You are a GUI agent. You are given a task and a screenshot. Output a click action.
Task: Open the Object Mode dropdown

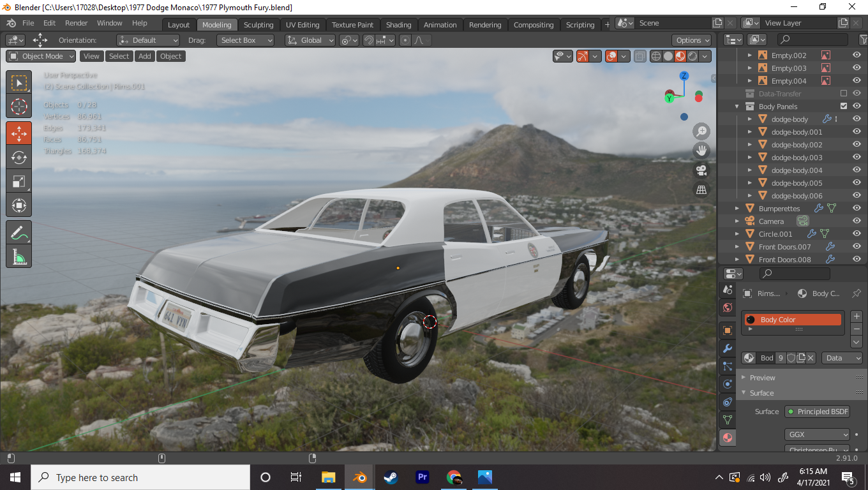[x=41, y=56]
